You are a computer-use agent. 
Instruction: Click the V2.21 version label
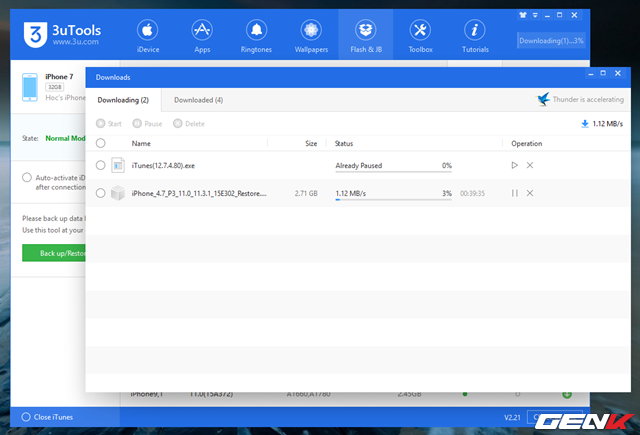click(x=512, y=417)
